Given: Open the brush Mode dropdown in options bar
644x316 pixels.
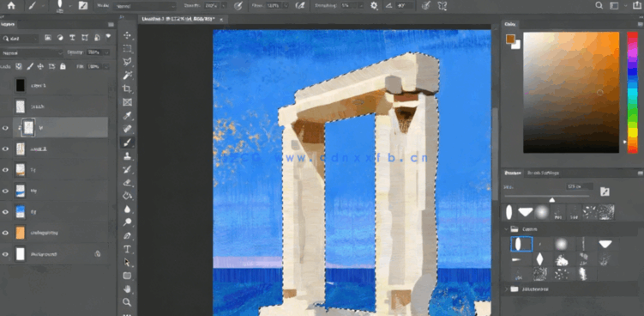Looking at the screenshot, I should pyautogui.click(x=145, y=6).
